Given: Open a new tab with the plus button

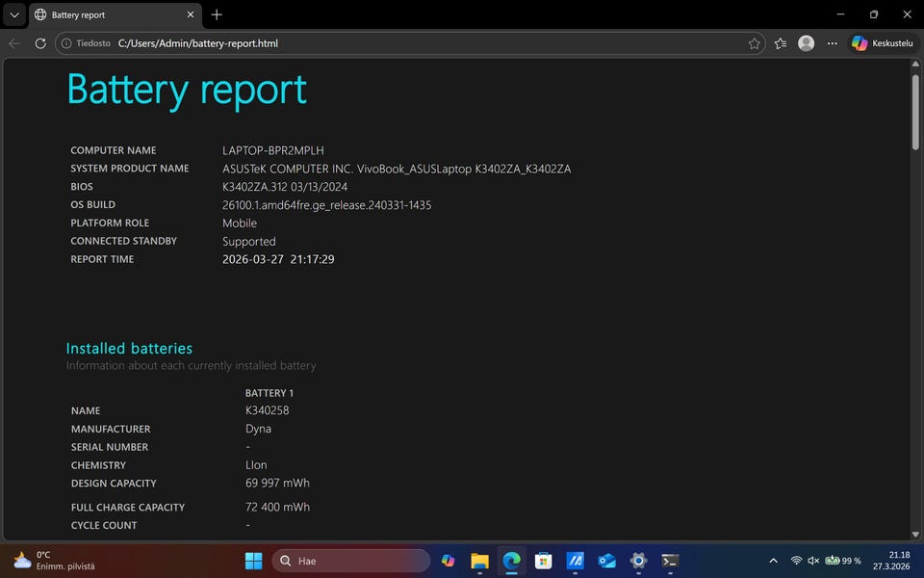Looking at the screenshot, I should click(x=217, y=14).
